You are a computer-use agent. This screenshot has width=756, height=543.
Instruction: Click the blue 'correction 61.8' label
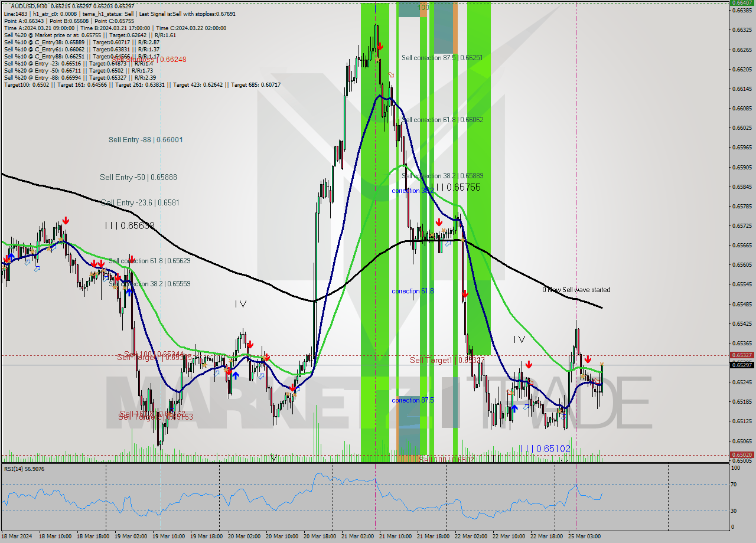coord(412,291)
